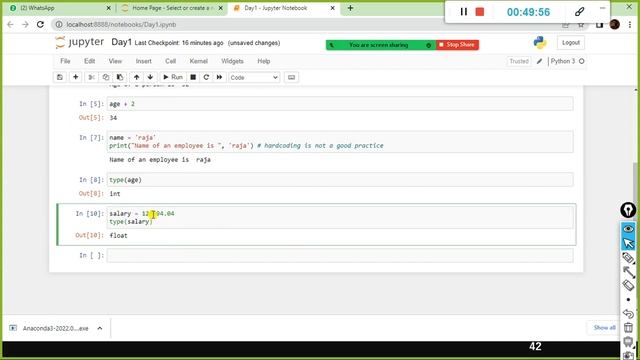Image resolution: width=640 pixels, height=360 pixels.
Task: Run the selected cell
Action: click(x=173, y=77)
